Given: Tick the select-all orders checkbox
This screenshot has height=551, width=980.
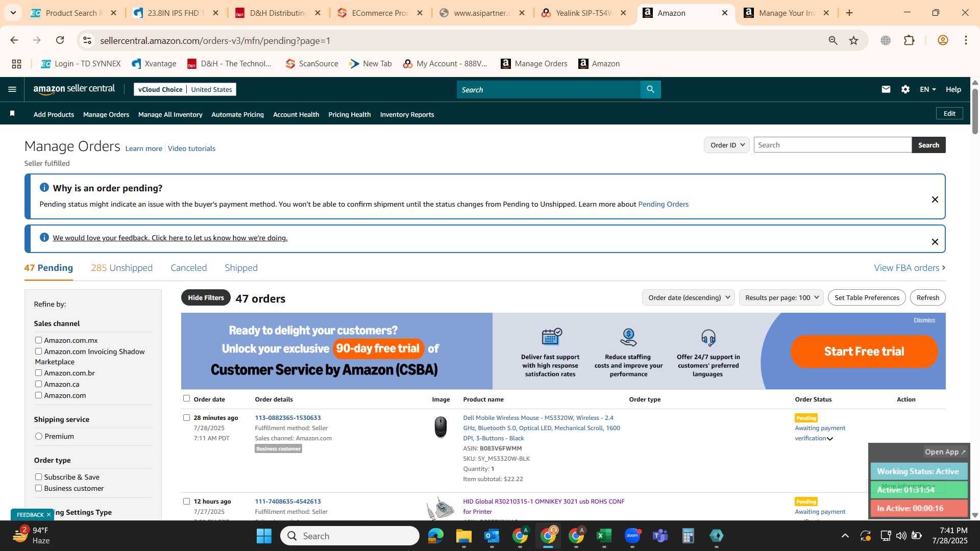Looking at the screenshot, I should click(x=186, y=398).
